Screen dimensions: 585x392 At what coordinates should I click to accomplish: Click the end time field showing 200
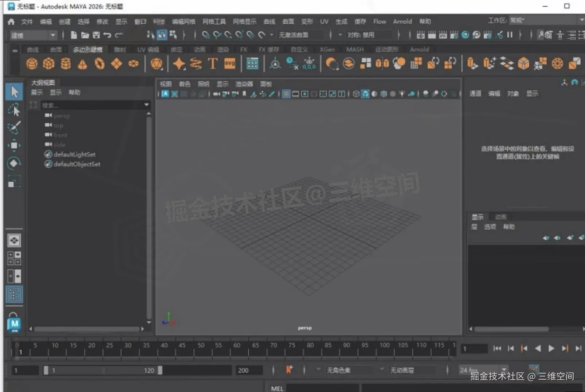point(249,370)
